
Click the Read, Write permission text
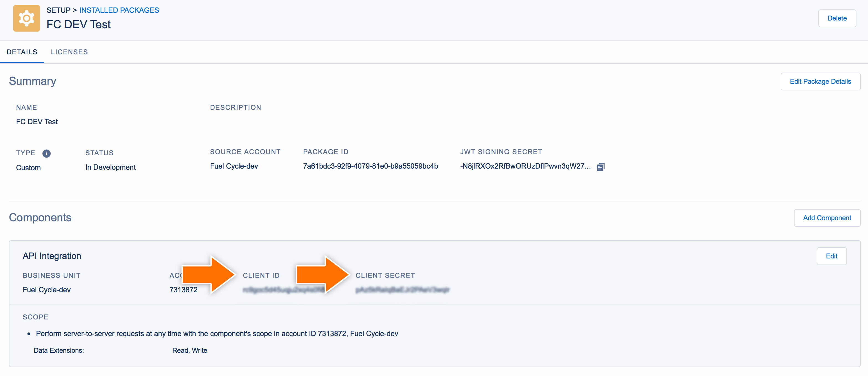point(190,350)
